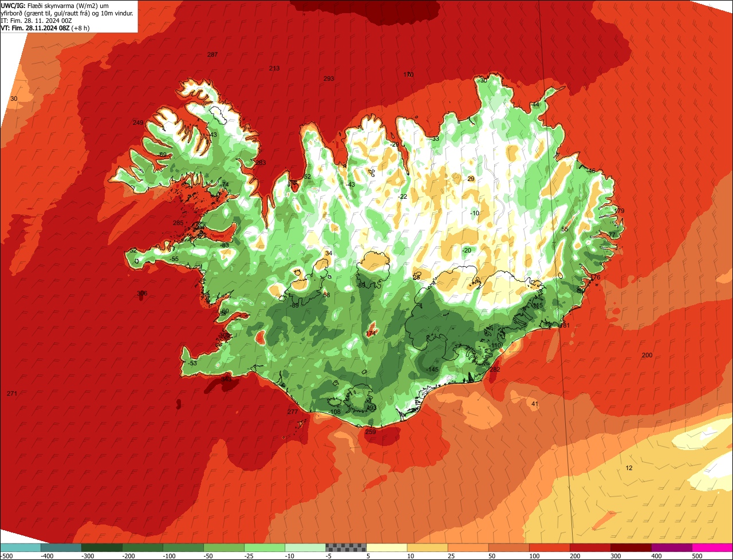Click the legend tick label -500
Image resolution: width=733 pixels, height=560 pixels.
click(x=6, y=556)
